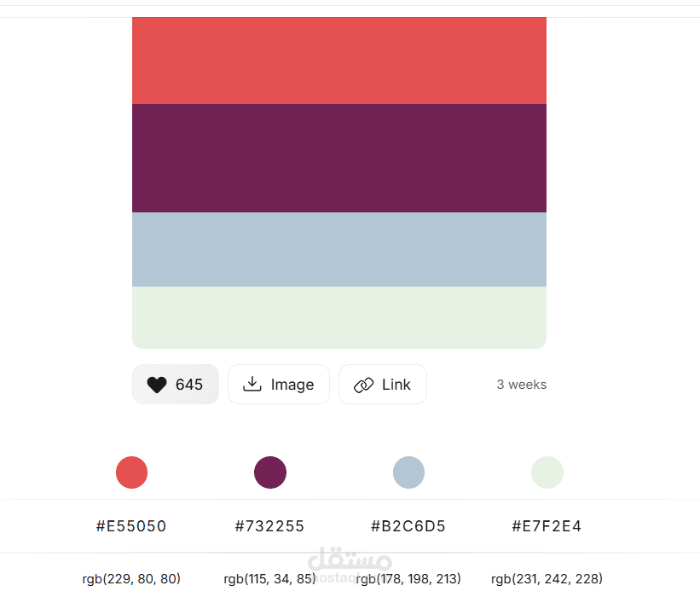Viewport: 700px width, 597px height.
Task: Copy hex code #B2C6D5
Action: [408, 526]
